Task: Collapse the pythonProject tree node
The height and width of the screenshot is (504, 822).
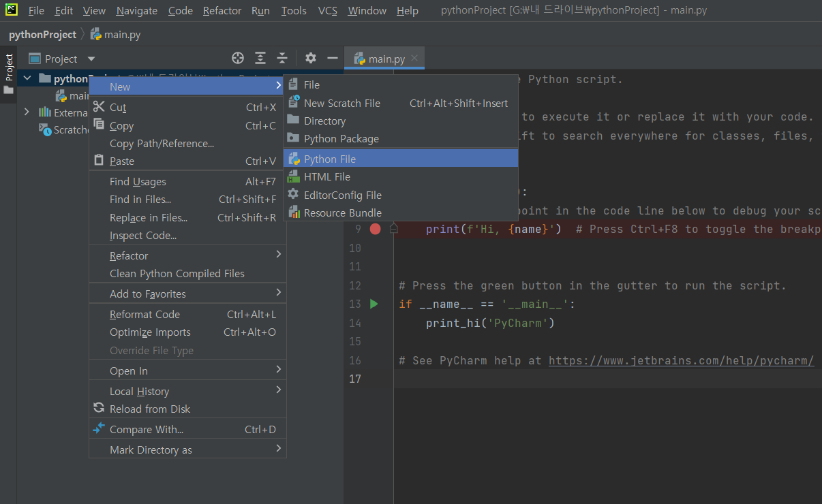Action: [27, 78]
